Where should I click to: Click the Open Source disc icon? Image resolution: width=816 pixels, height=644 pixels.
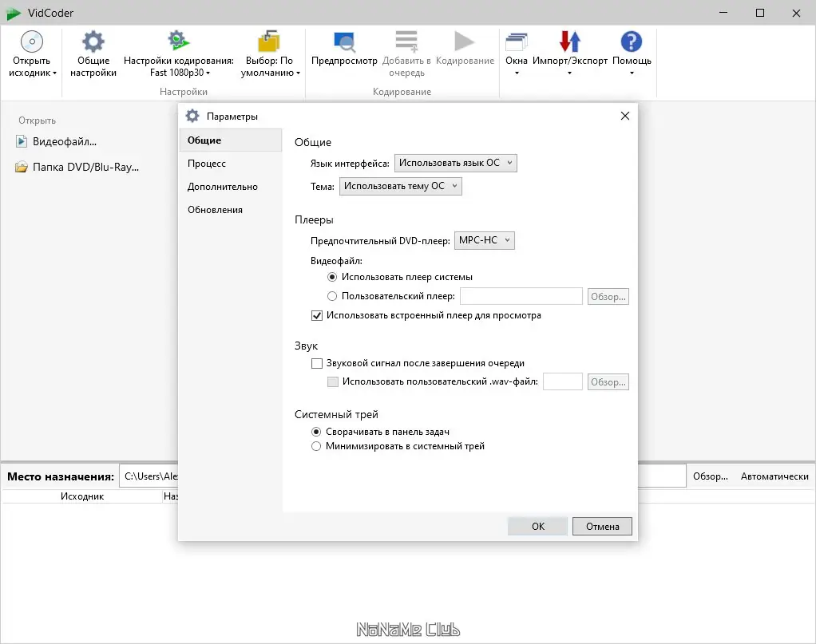(x=32, y=41)
